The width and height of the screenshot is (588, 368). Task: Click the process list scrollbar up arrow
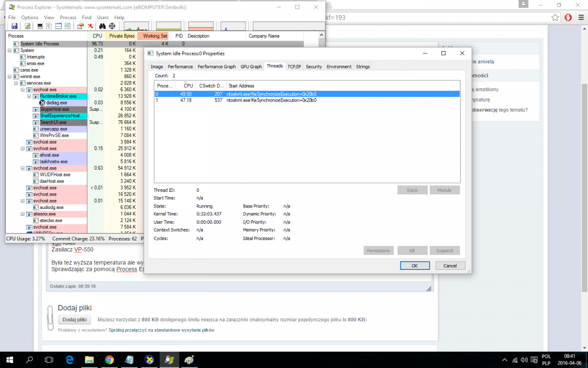coord(322,36)
